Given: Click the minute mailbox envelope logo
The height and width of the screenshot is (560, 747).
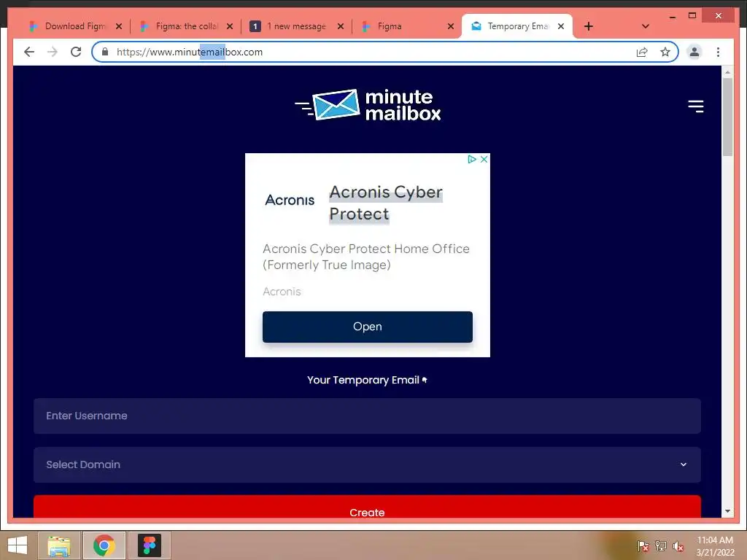Looking at the screenshot, I should 368,105.
